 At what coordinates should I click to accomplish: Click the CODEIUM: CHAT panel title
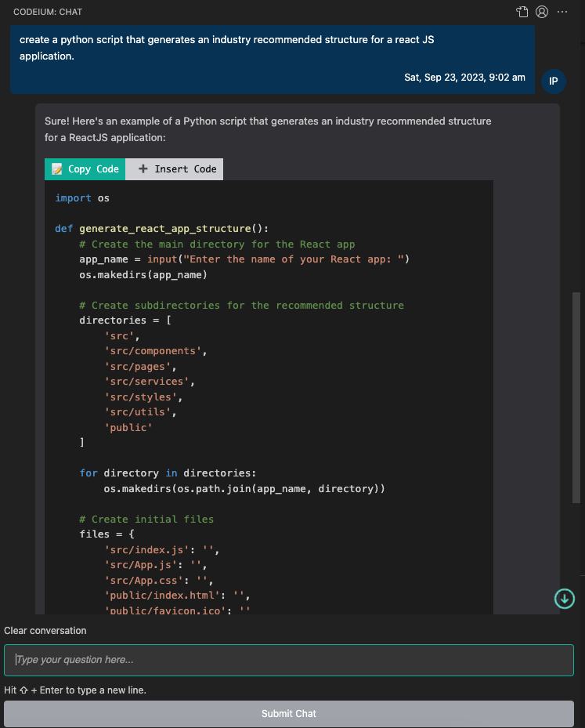[x=48, y=12]
